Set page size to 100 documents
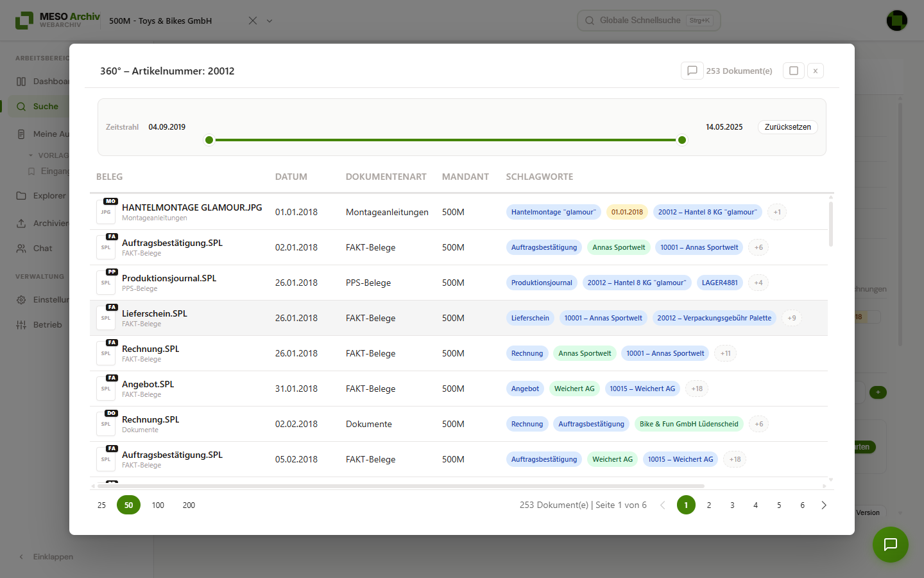Image resolution: width=924 pixels, height=578 pixels. click(158, 505)
